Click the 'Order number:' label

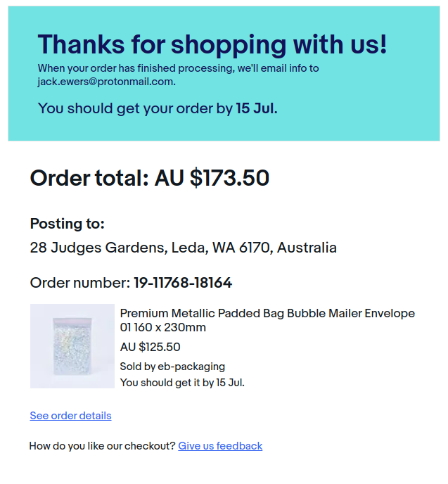click(80, 284)
